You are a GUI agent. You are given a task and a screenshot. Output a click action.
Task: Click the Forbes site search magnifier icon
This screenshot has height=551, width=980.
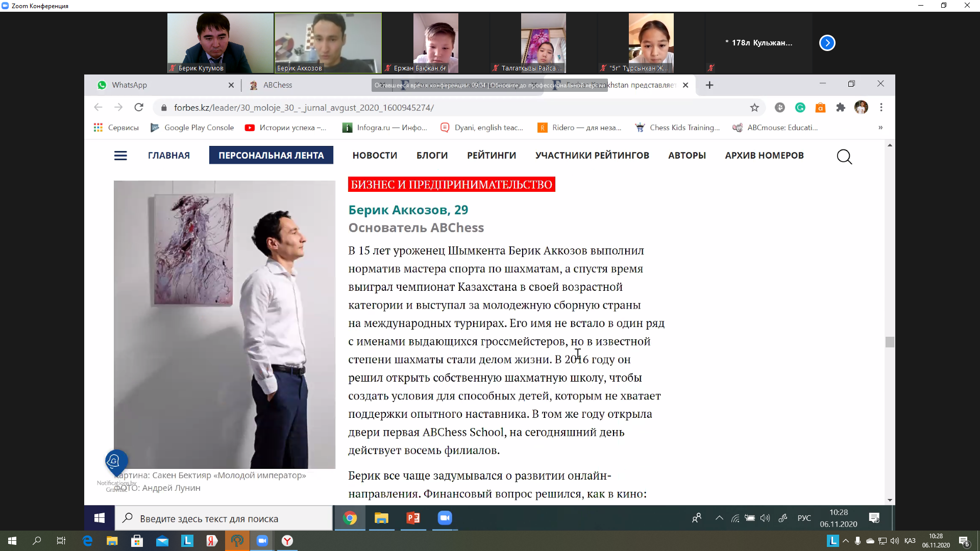844,157
